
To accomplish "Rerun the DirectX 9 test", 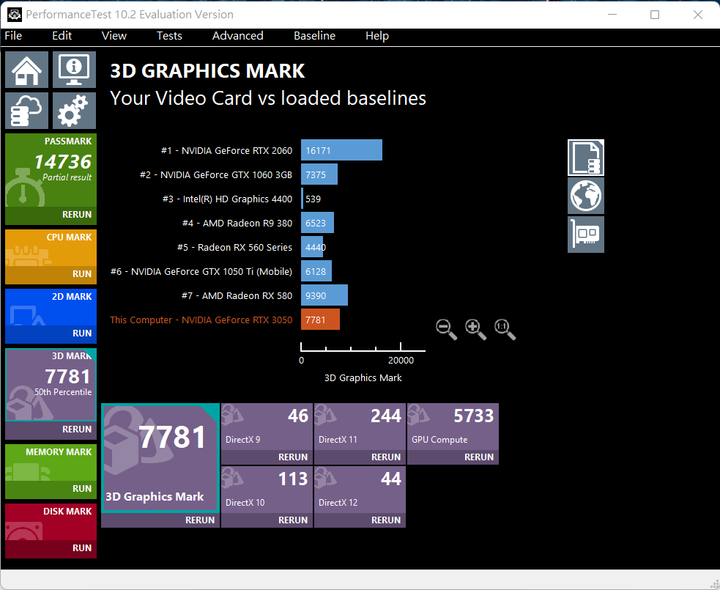I will tap(267, 457).
